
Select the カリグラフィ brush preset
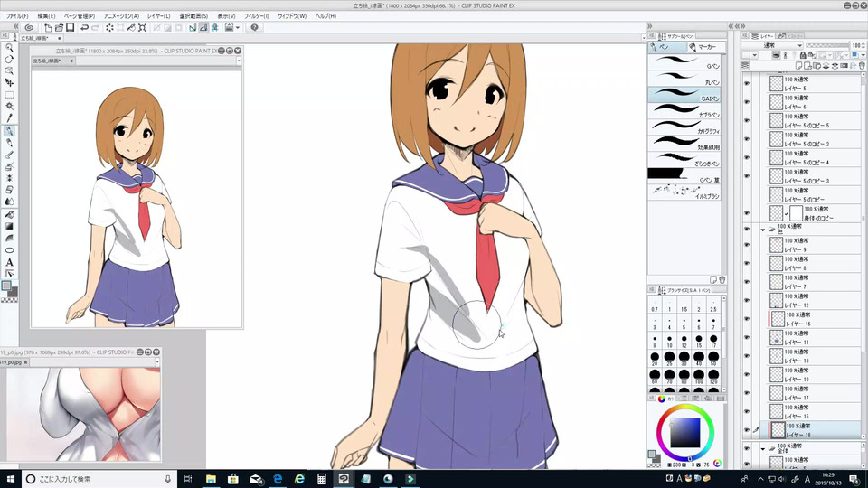[x=685, y=127]
